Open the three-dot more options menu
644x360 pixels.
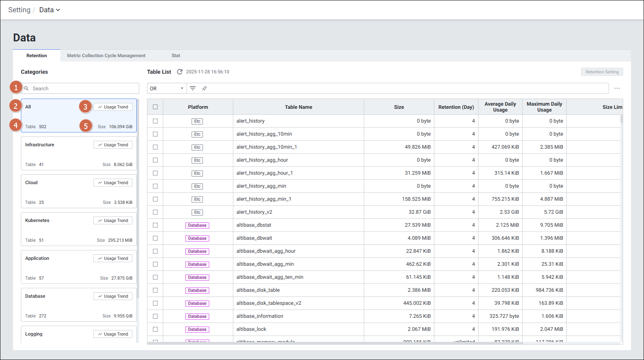(x=617, y=88)
